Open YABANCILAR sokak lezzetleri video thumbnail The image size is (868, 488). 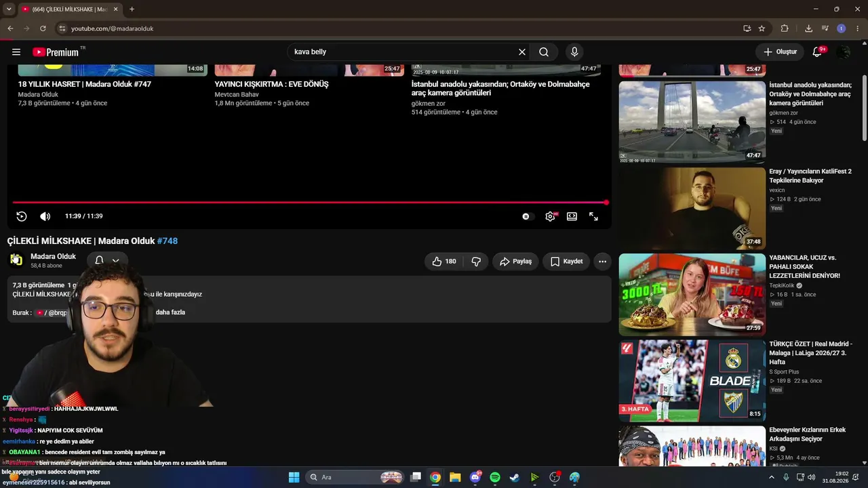coord(692,295)
